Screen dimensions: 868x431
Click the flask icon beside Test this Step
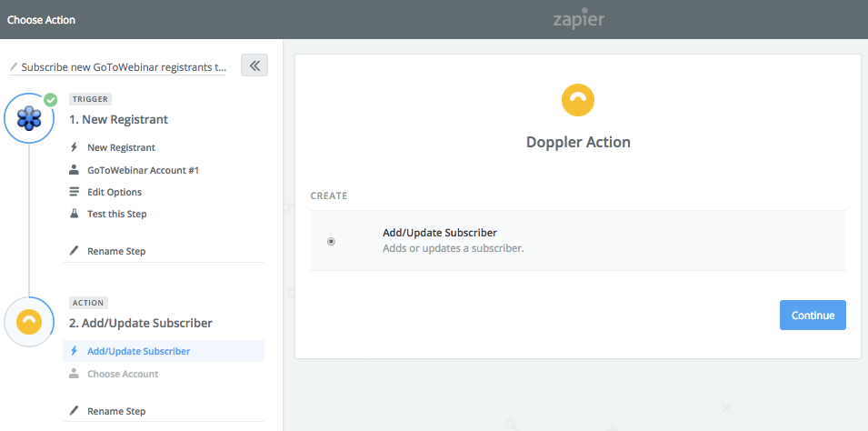point(75,214)
